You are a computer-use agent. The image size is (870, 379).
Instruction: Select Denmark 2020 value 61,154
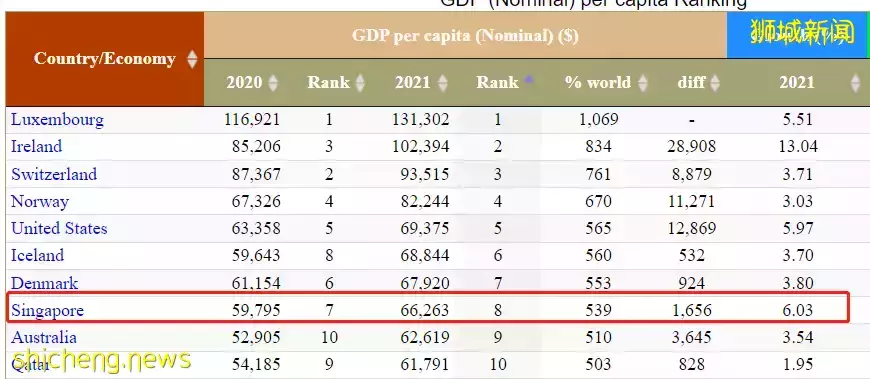(x=256, y=283)
